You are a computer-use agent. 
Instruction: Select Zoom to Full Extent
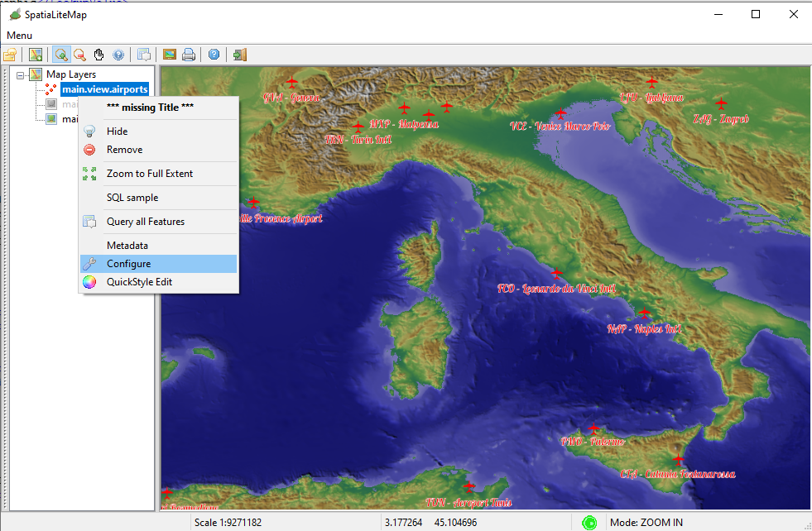coord(158,174)
